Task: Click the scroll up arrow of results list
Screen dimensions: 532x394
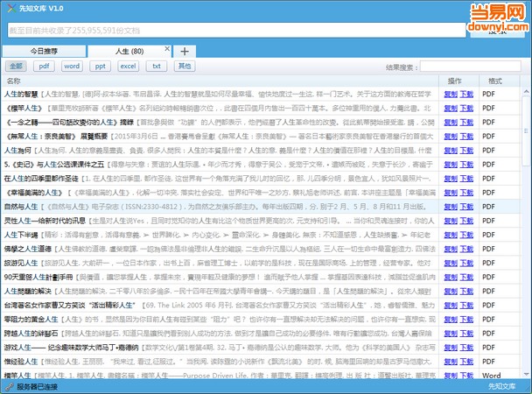Action: click(x=526, y=91)
